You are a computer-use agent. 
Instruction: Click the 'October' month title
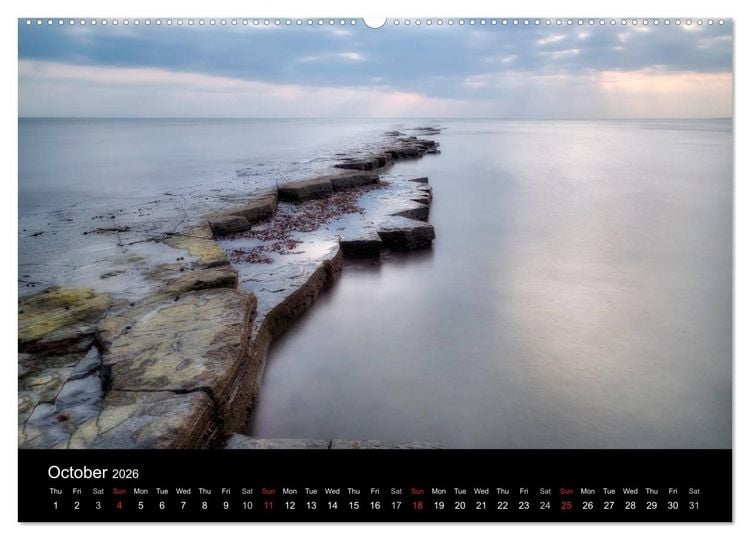tap(77, 473)
